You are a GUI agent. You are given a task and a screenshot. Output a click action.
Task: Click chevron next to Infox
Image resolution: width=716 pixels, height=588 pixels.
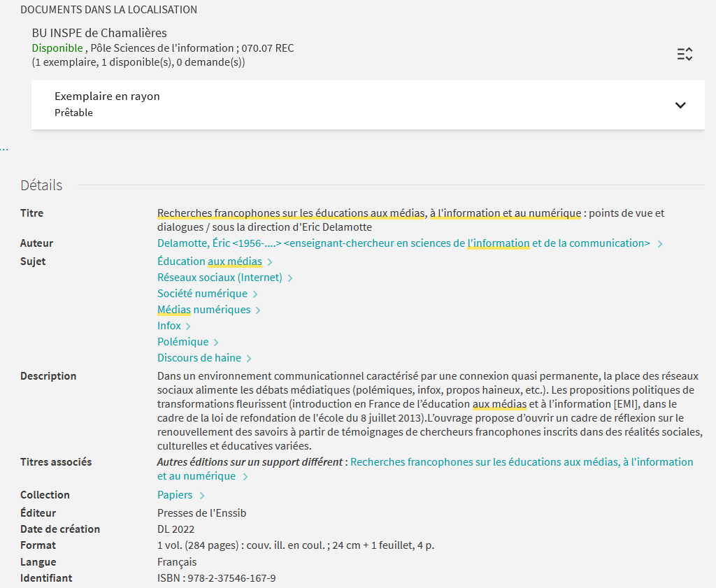pos(189,327)
